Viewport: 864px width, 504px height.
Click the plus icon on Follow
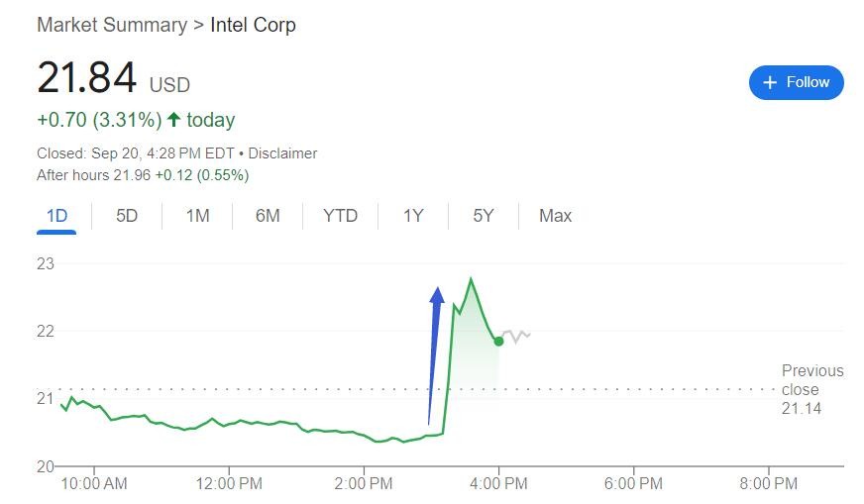coord(770,83)
